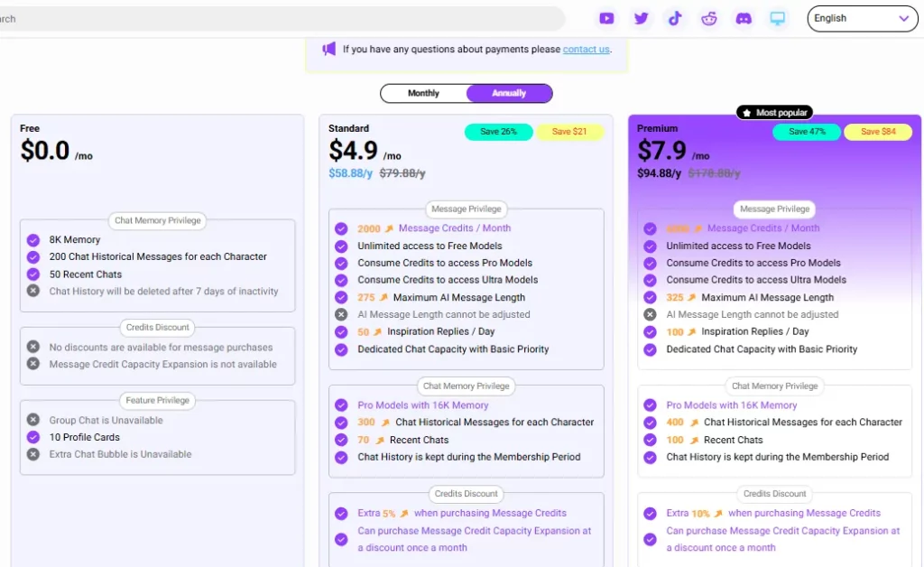Viewport: 924px width, 567px height.
Task: Select the Standard plan card header
Action: (348, 128)
